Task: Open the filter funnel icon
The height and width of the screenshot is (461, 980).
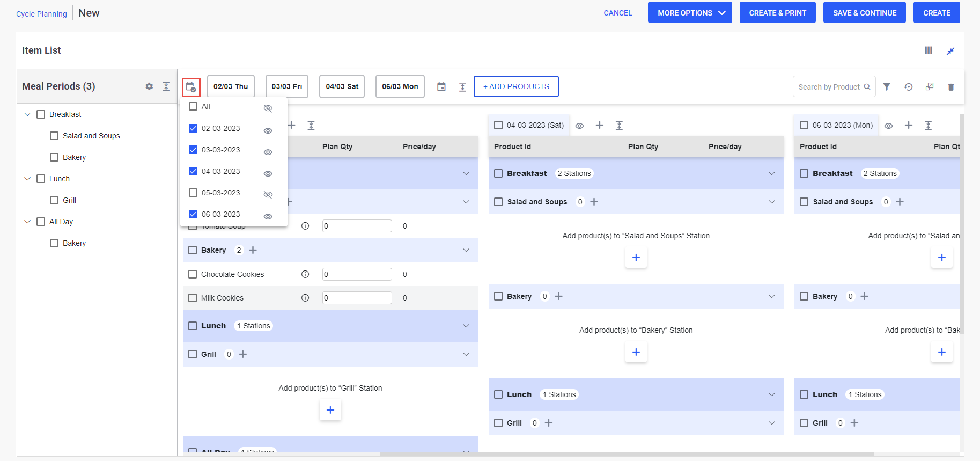Action: point(887,87)
